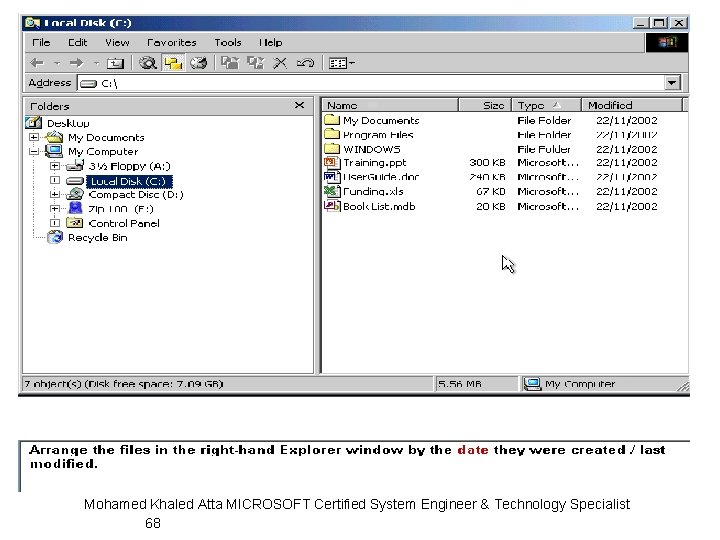The width and height of the screenshot is (720, 540).
Task: Click the My Computer status bar icon
Action: coord(533,384)
